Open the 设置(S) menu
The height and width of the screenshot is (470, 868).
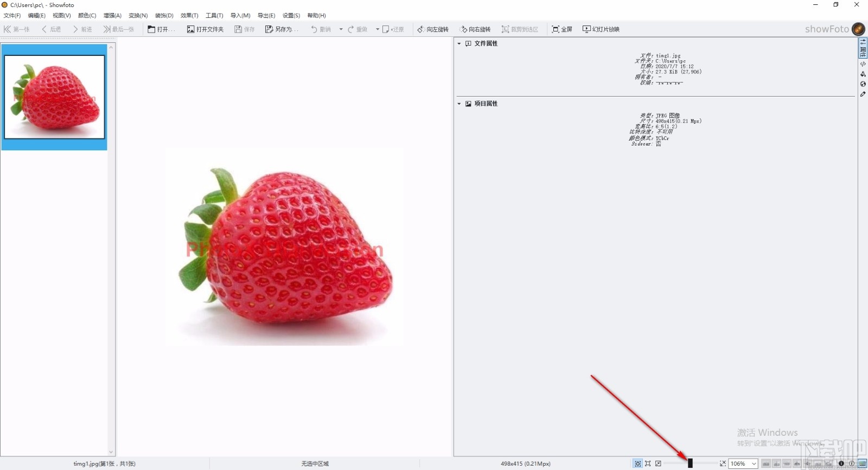[291, 15]
